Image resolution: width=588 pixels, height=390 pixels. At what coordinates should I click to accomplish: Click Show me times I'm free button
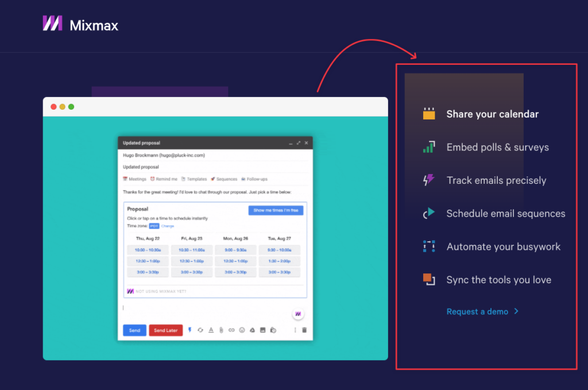coord(276,210)
